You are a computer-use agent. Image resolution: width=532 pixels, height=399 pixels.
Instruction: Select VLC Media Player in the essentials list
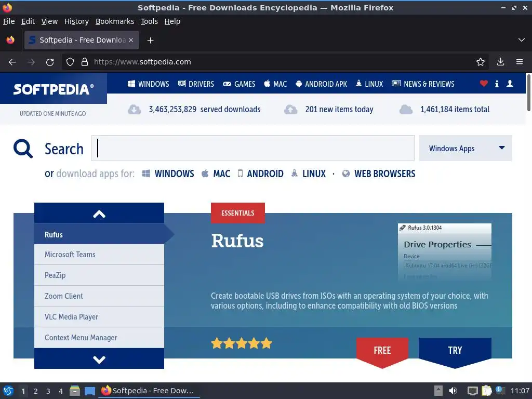point(99,316)
